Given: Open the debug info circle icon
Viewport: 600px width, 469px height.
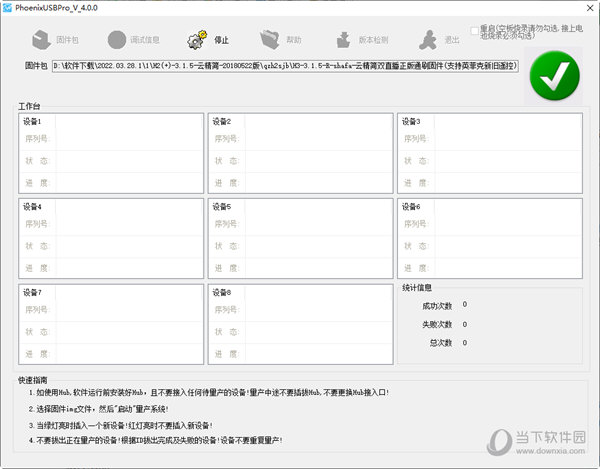Looking at the screenshot, I should tap(117, 40).
